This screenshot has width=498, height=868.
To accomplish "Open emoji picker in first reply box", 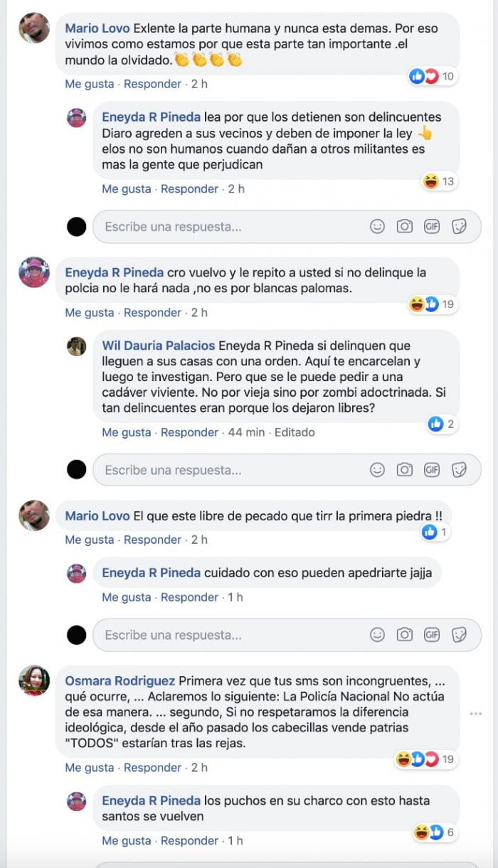I will pos(378,227).
